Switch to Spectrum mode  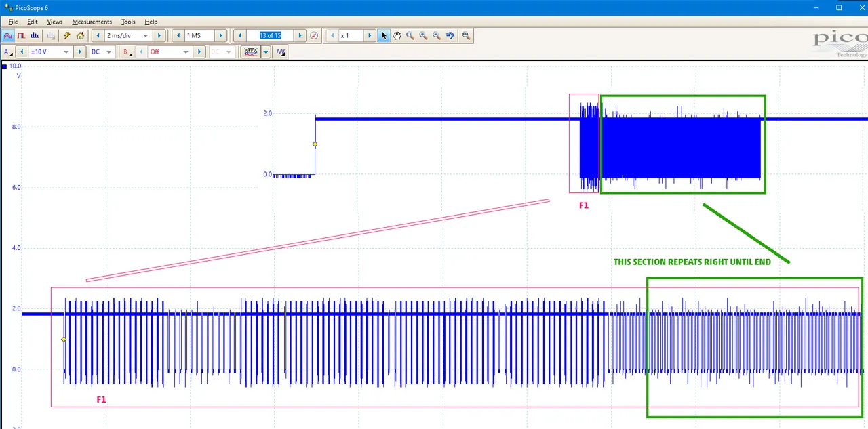(35, 36)
